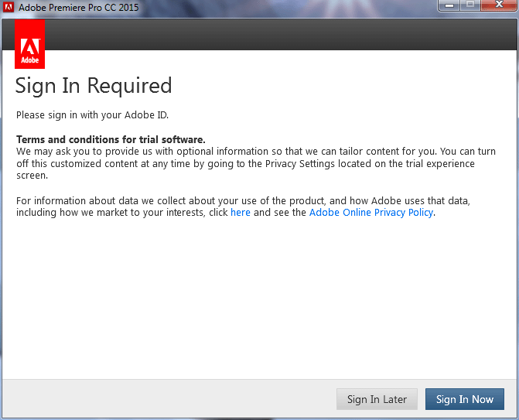
Task: Click the Premiere Pro title bar app icon
Action: pyautogui.click(x=9, y=7)
